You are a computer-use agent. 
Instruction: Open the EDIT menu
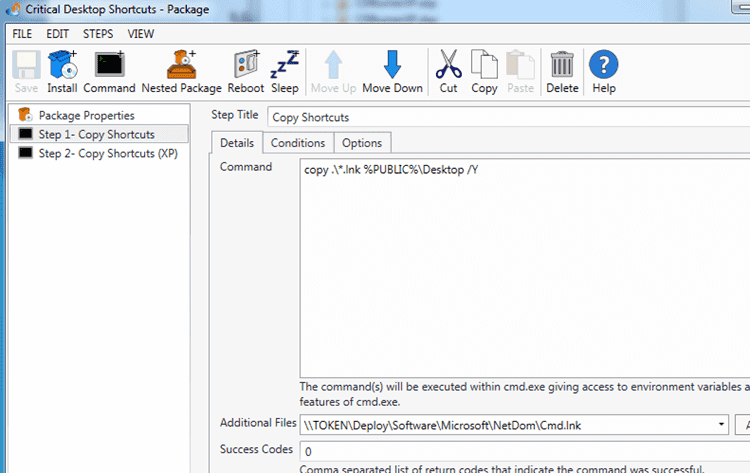pyautogui.click(x=57, y=34)
